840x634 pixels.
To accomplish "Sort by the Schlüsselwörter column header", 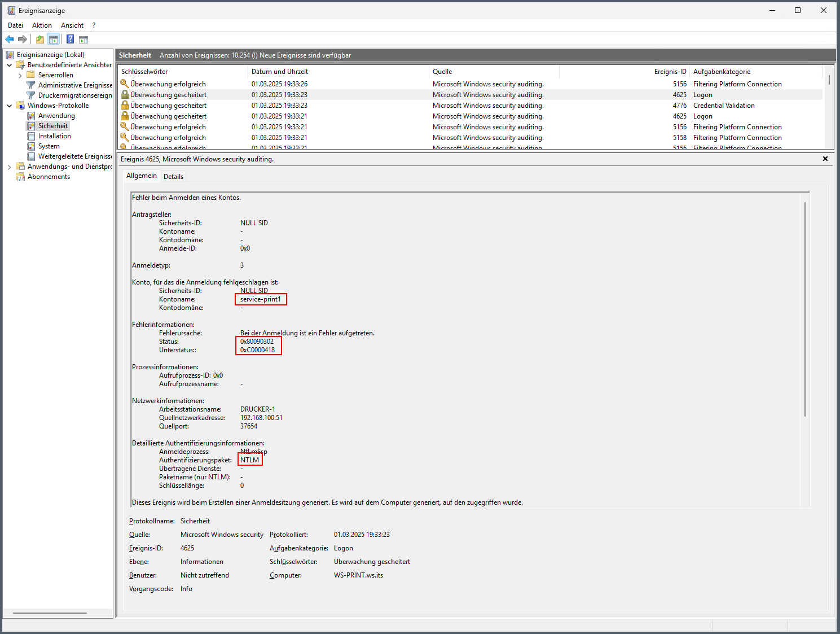I will [x=183, y=72].
